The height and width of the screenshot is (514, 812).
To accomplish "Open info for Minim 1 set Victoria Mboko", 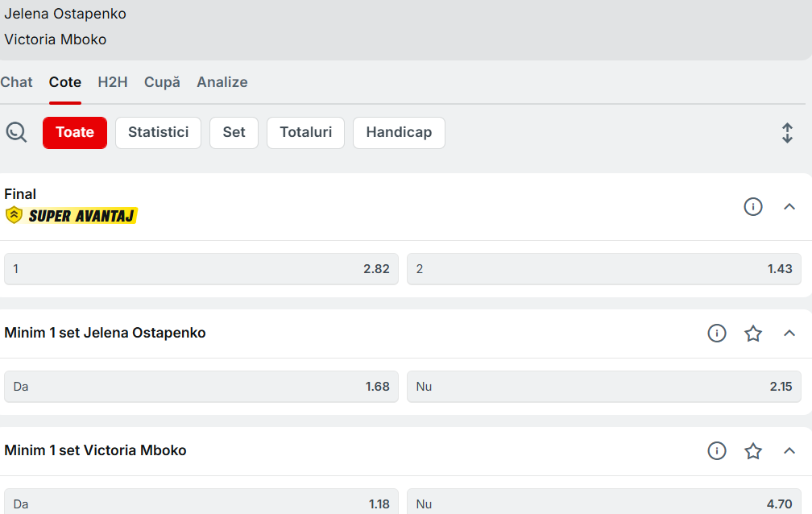I will tap(716, 451).
